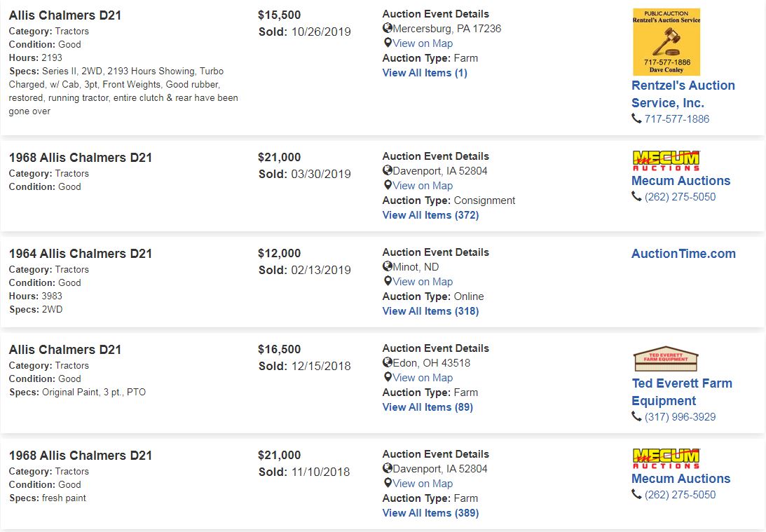766x532 pixels.
Task: Open Rentzel's Auction Service, Inc. link
Action: (683, 95)
